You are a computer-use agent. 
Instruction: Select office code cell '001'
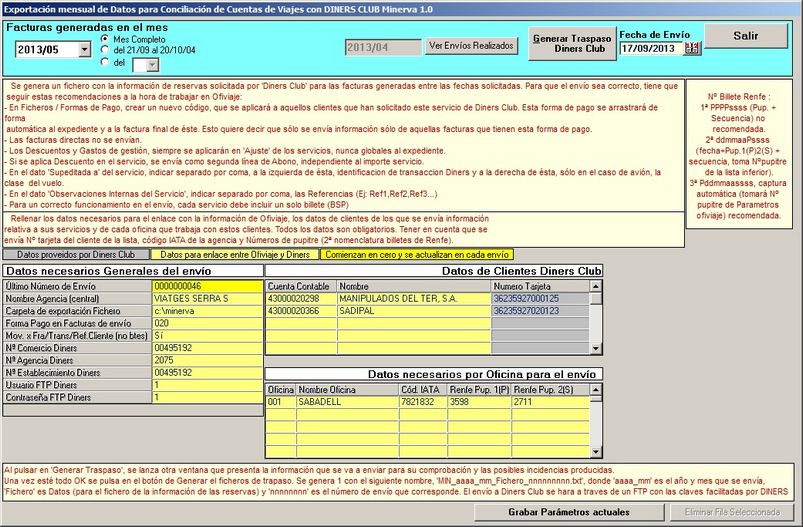pyautogui.click(x=281, y=402)
